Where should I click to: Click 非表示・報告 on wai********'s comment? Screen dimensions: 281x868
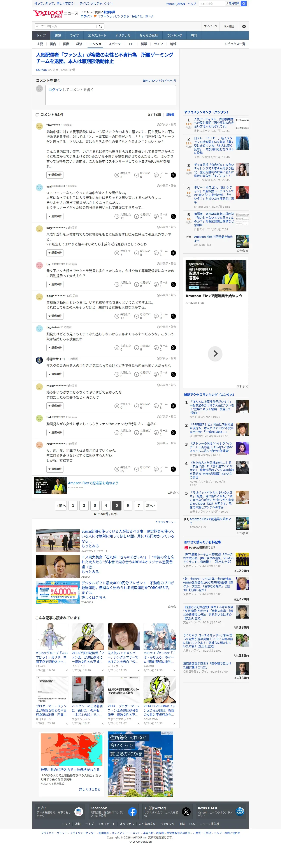[167, 186]
